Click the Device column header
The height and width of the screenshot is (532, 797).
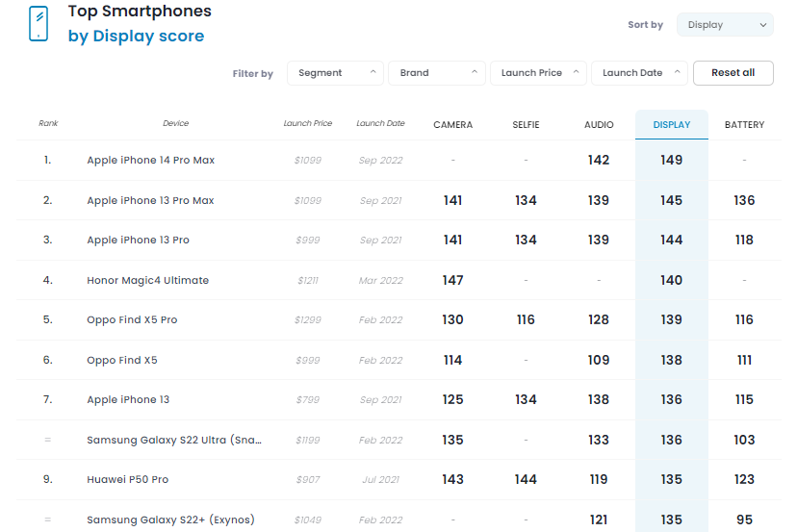coord(175,123)
